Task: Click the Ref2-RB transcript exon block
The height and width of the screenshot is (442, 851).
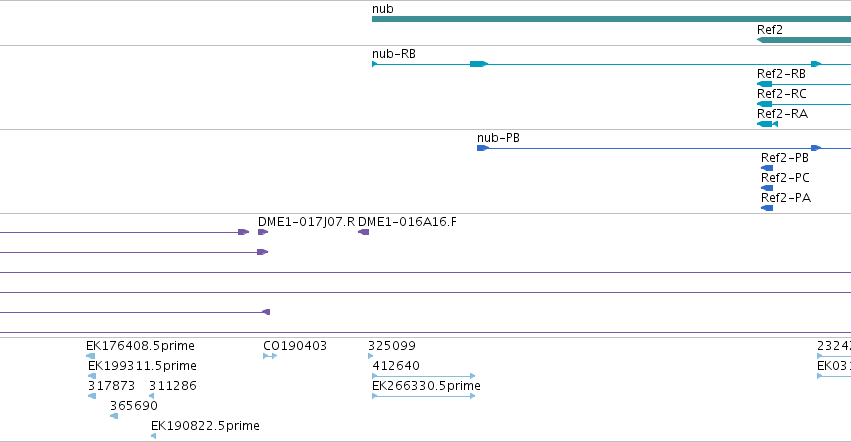Action: [764, 84]
